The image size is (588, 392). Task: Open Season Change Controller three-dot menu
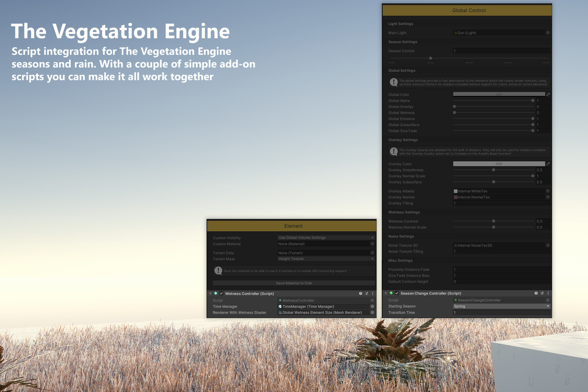[x=548, y=294]
